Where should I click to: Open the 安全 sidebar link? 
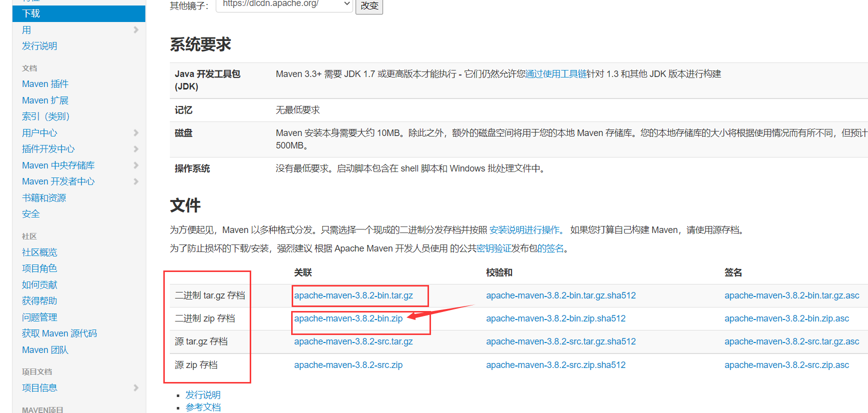31,214
